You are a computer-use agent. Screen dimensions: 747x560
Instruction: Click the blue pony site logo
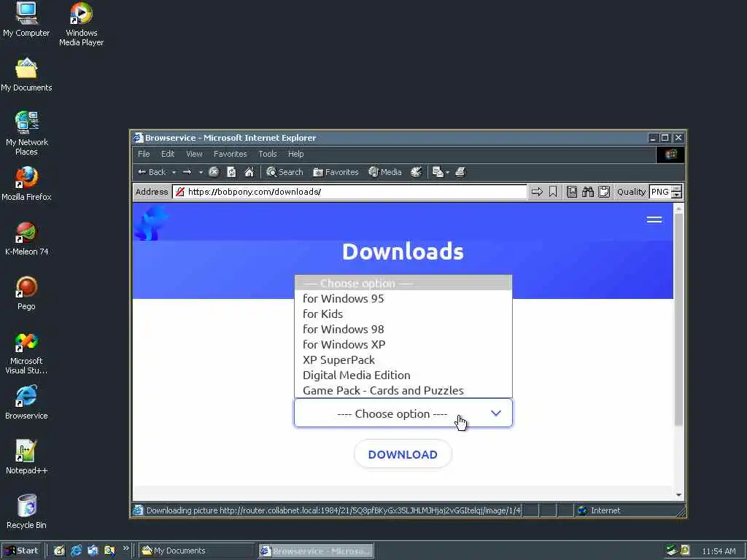[151, 222]
